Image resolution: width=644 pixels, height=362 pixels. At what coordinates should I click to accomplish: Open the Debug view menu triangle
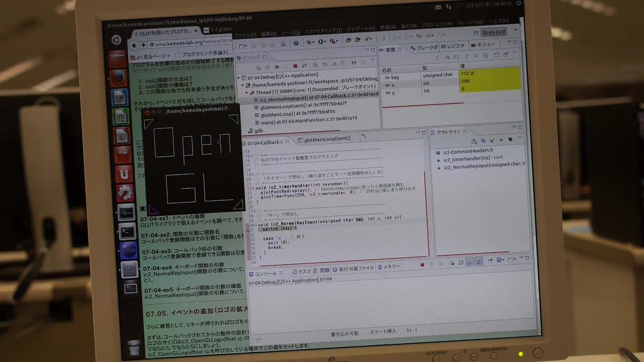pyautogui.click(x=372, y=60)
